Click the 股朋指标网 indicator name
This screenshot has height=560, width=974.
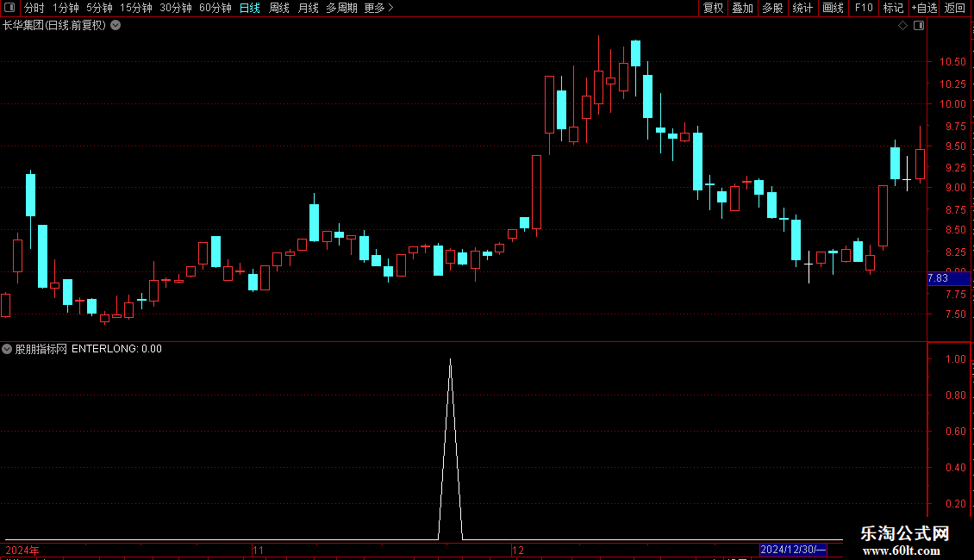click(x=41, y=349)
